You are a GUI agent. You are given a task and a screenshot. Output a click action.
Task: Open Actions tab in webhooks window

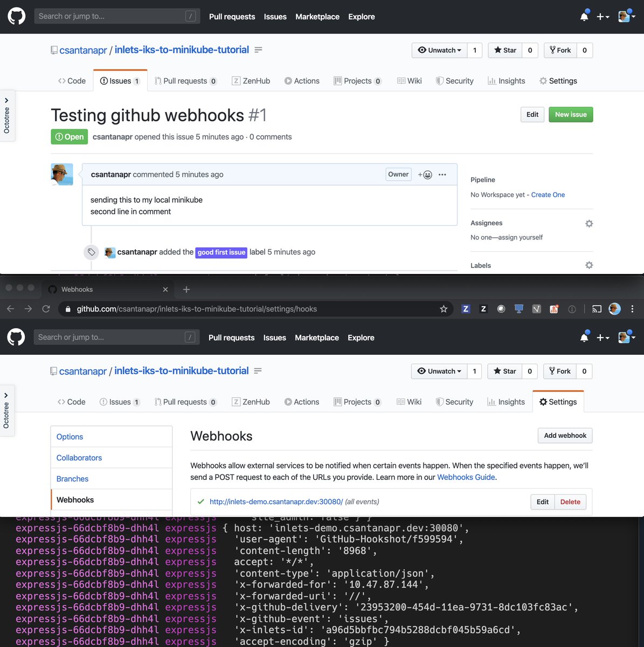(x=302, y=402)
